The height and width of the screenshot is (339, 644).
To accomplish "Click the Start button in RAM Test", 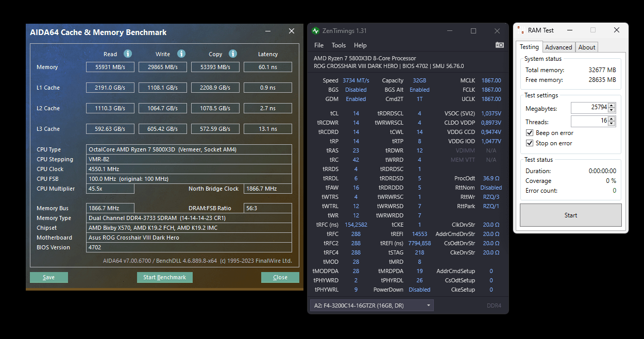I will coord(570,215).
